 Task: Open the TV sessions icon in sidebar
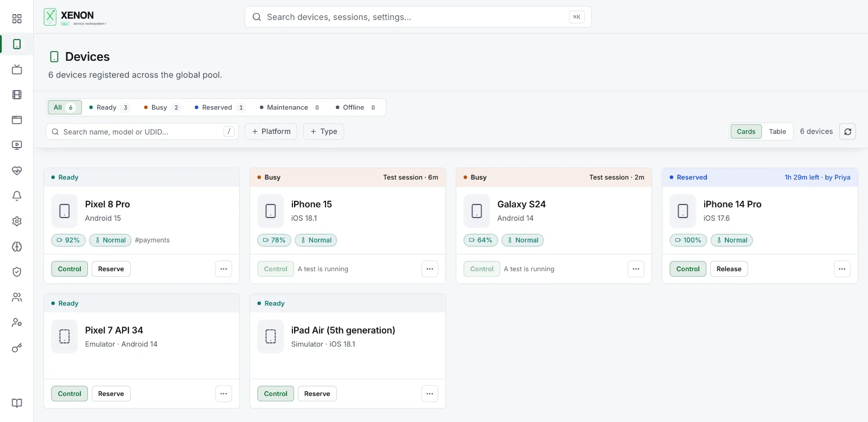pyautogui.click(x=17, y=69)
